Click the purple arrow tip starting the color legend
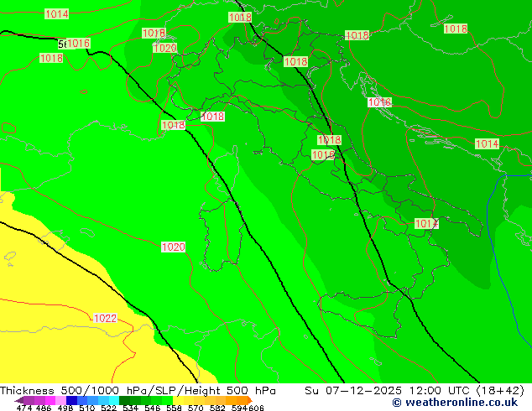 pyautogui.click(x=19, y=400)
